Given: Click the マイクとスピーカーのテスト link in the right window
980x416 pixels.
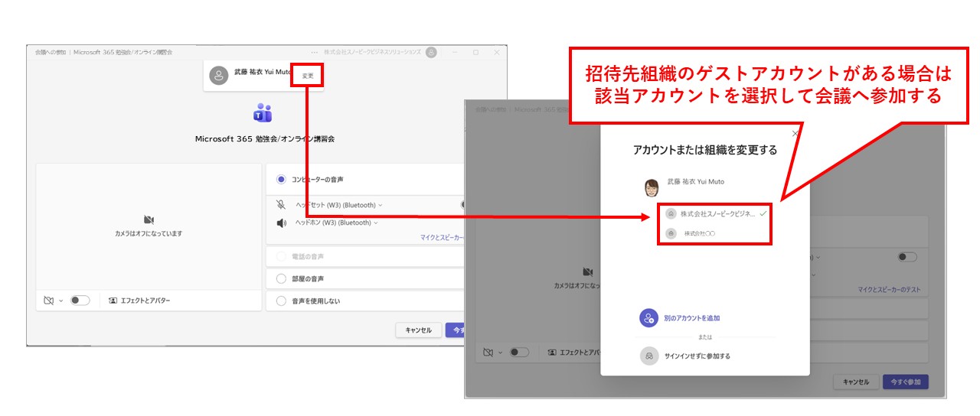Looking at the screenshot, I should coord(889,290).
